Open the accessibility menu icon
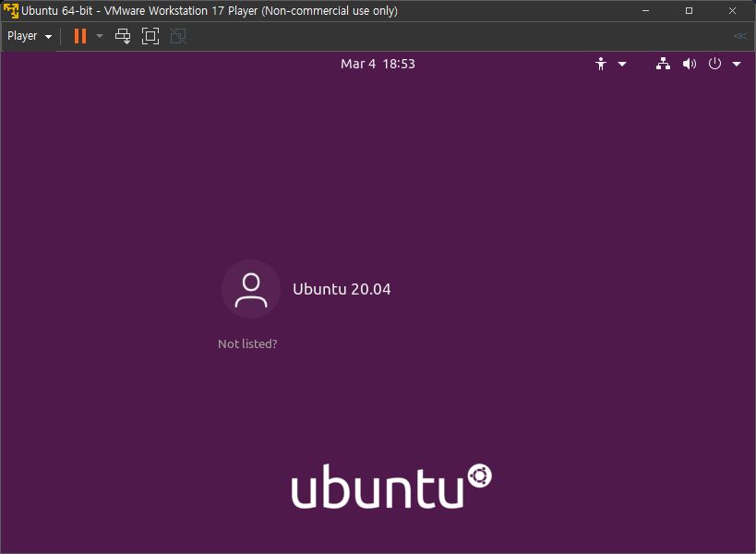This screenshot has height=554, width=756. [601, 64]
